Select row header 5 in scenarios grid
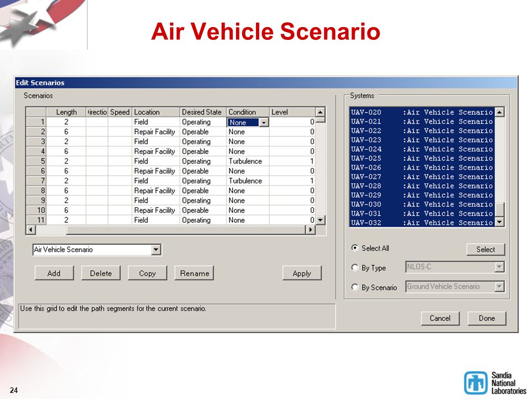532x399 pixels. [36, 161]
